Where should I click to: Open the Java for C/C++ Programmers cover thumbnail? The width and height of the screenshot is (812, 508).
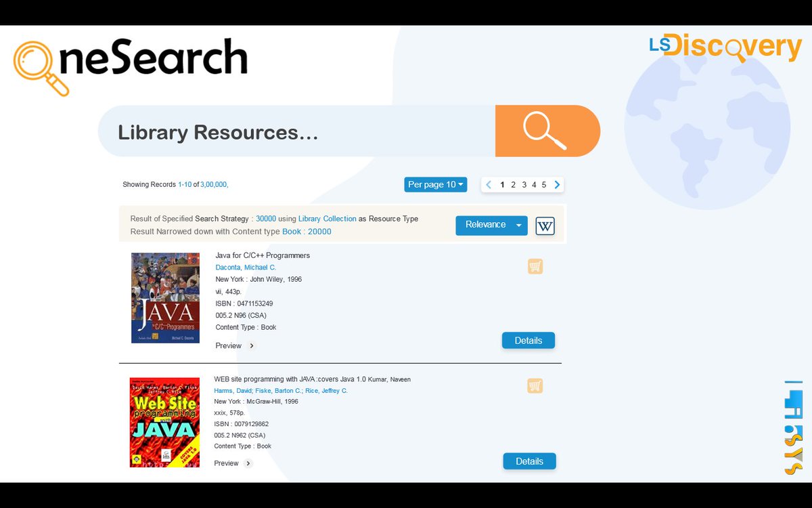point(165,298)
